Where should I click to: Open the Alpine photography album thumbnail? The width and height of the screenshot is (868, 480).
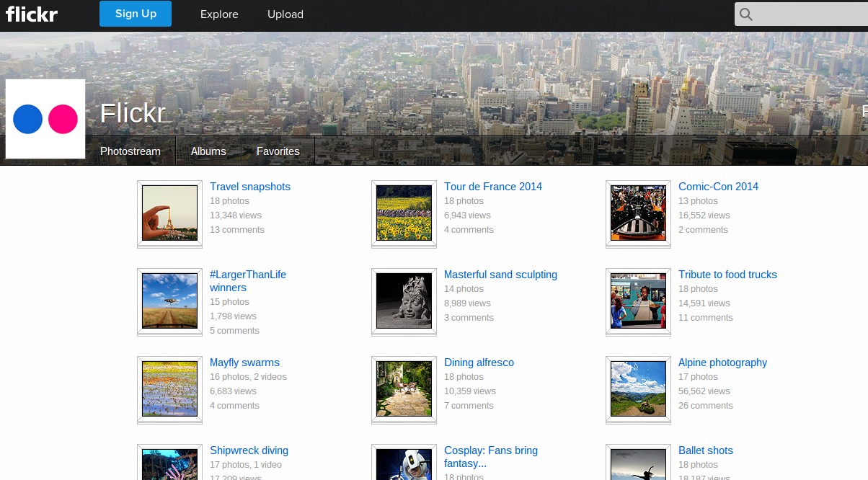(x=638, y=388)
